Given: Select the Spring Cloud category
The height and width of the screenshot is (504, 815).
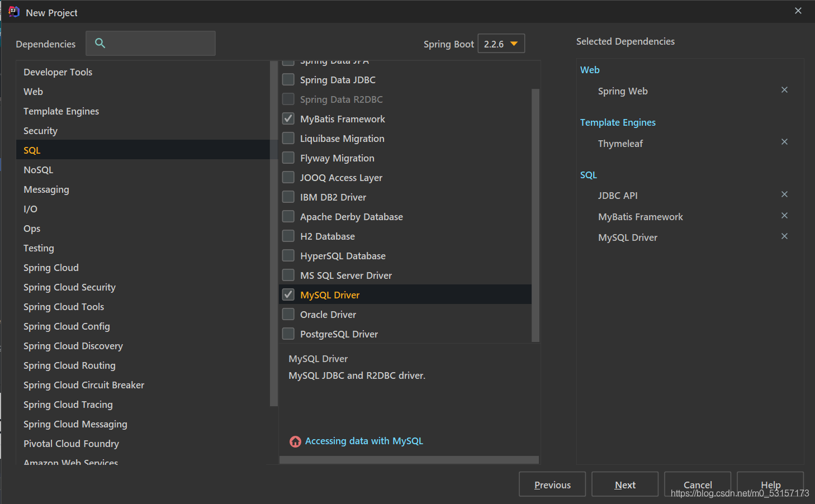Looking at the screenshot, I should (x=143, y=268).
